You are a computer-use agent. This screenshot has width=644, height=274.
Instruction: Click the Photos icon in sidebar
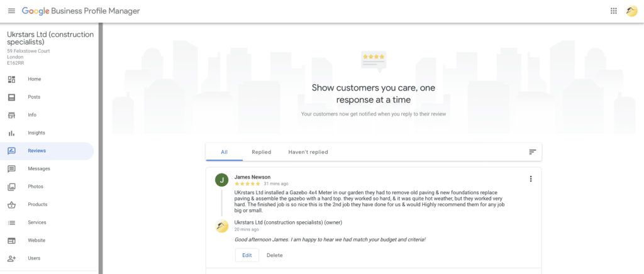tap(11, 187)
